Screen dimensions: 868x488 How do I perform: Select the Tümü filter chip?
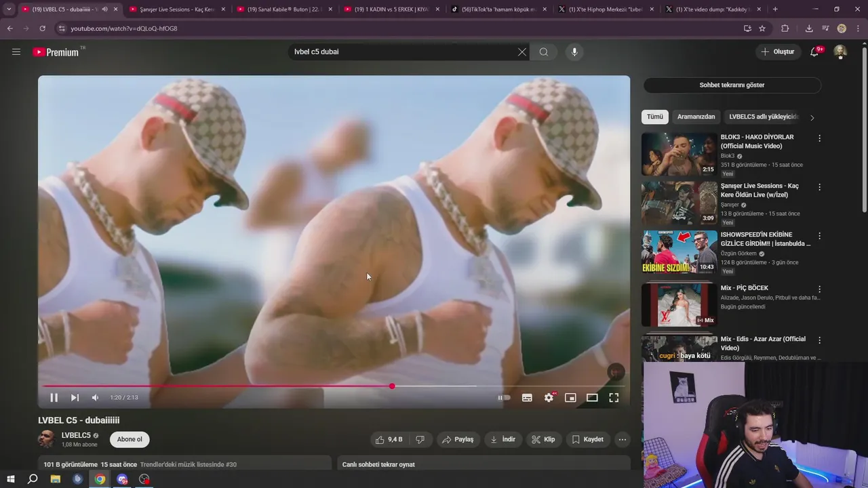pyautogui.click(x=654, y=117)
